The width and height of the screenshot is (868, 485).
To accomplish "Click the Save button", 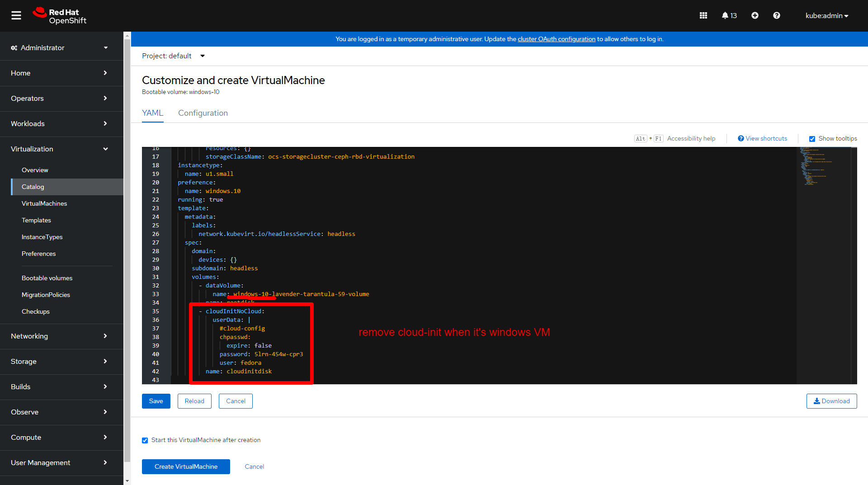I will click(x=156, y=401).
